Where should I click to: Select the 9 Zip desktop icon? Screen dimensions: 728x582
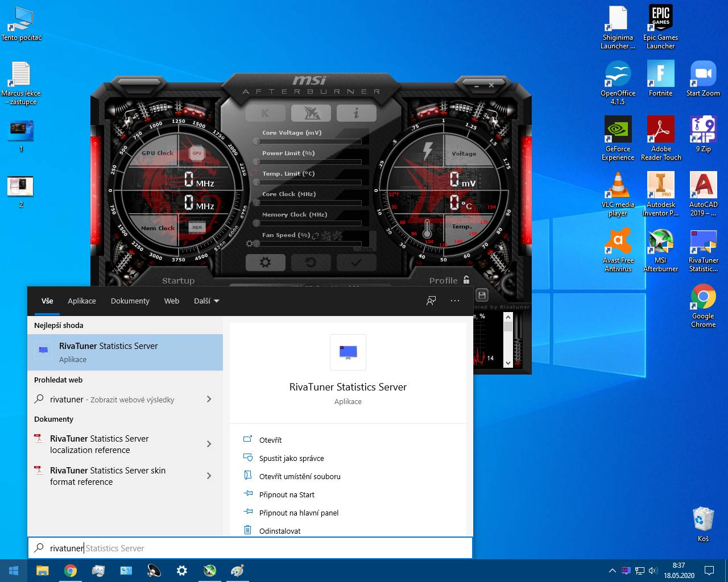click(703, 134)
